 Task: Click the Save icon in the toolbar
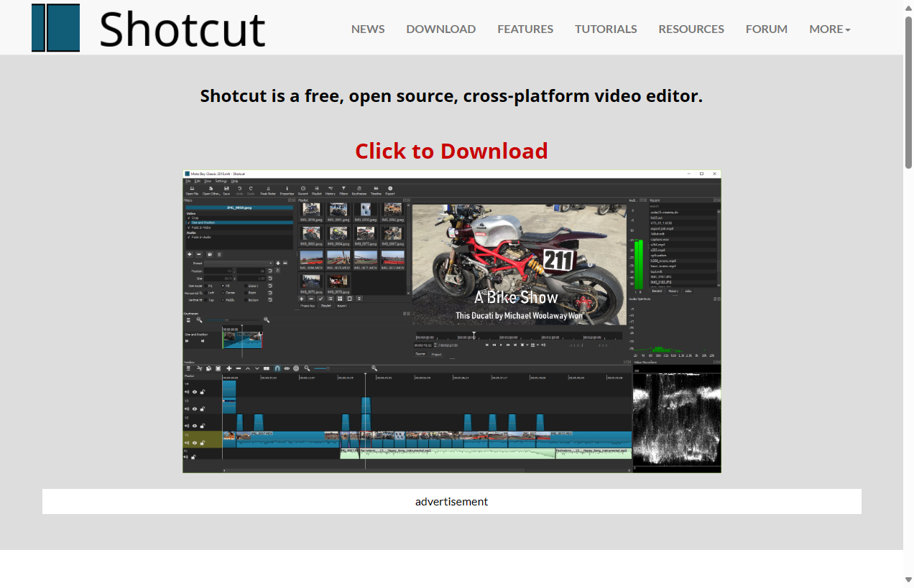click(x=226, y=190)
